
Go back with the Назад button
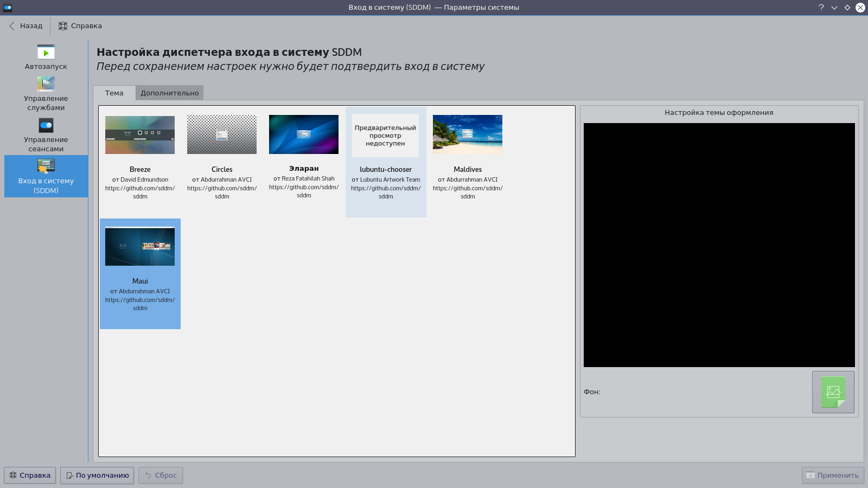point(25,26)
